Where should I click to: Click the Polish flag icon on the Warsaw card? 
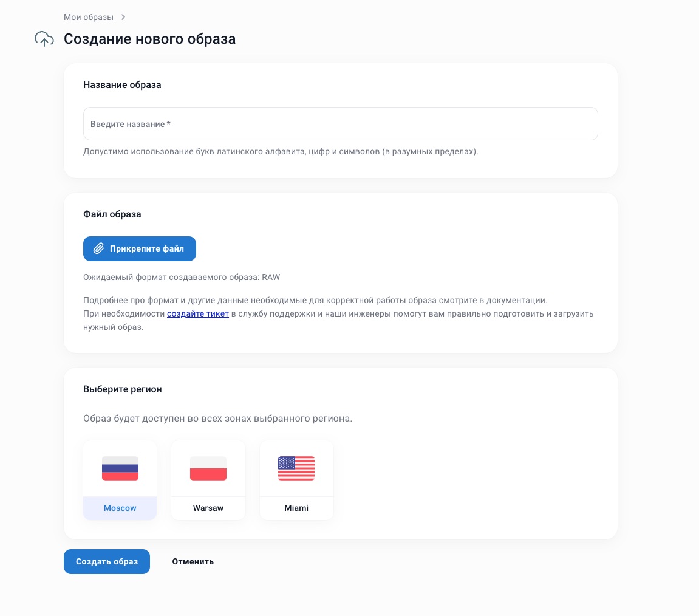[x=208, y=468]
